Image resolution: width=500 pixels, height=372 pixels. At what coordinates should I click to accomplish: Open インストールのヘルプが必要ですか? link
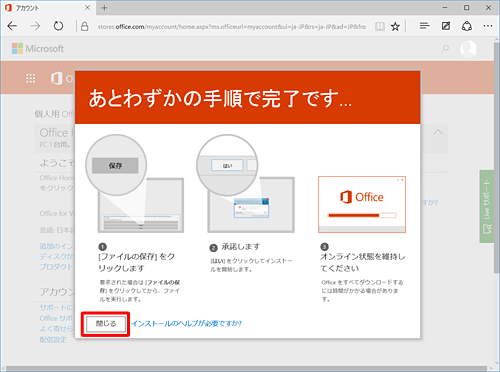click(x=186, y=323)
